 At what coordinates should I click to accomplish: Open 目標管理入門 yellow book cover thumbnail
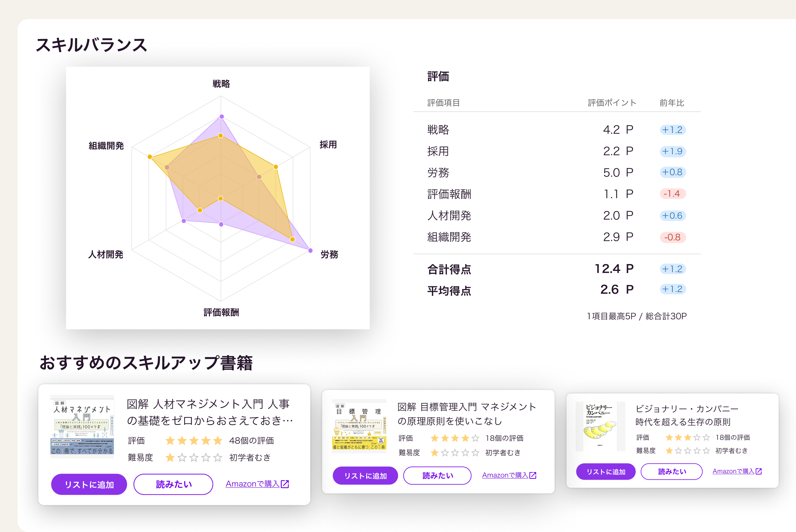click(359, 426)
